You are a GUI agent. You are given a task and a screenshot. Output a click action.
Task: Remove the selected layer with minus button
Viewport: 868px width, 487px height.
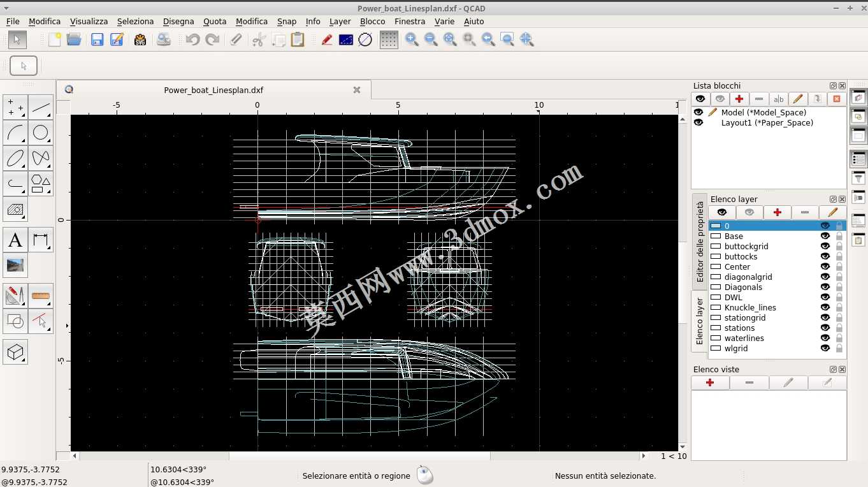[805, 212]
